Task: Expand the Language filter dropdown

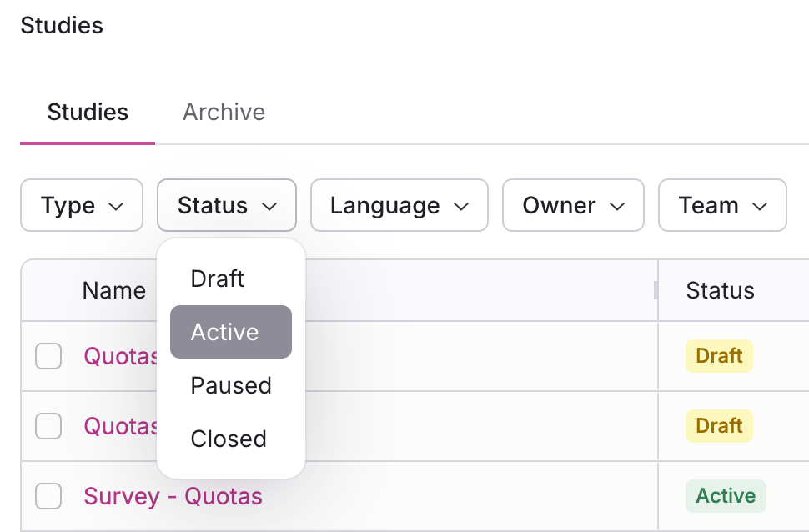Action: pyautogui.click(x=399, y=206)
